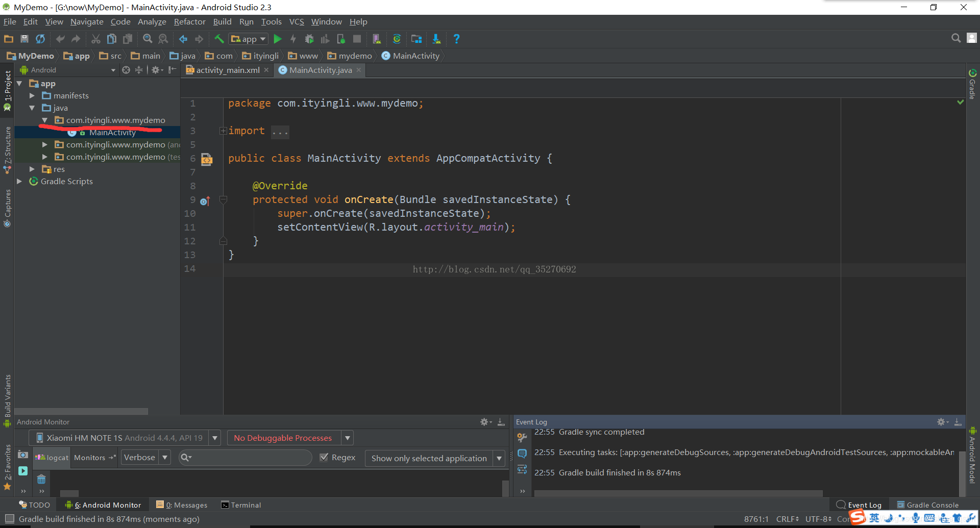Click the Undo arrow icon

click(x=60, y=39)
